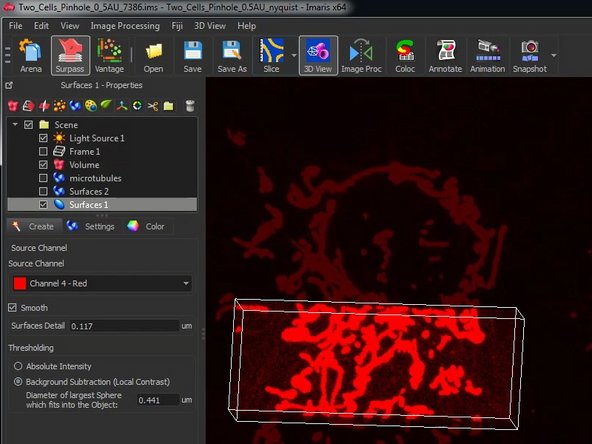The image size is (592, 444).
Task: Open the View menu
Action: (70, 26)
